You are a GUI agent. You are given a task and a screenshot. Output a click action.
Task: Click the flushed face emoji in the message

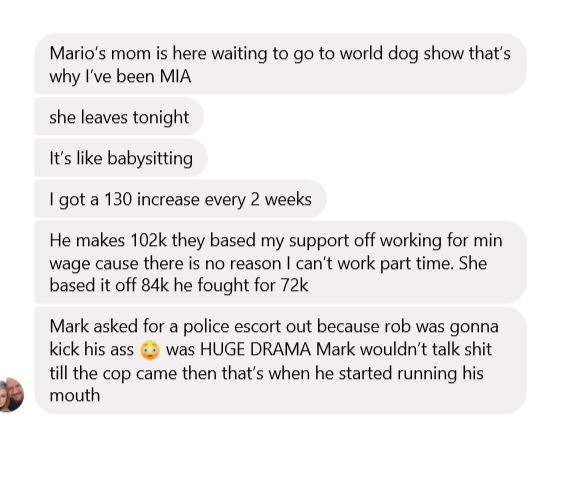click(x=150, y=351)
